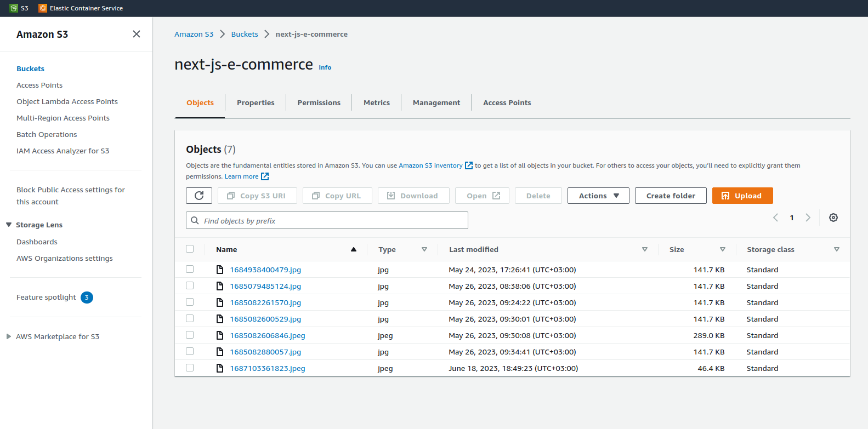Select the Objects tab
This screenshot has width=868, height=429.
[200, 102]
